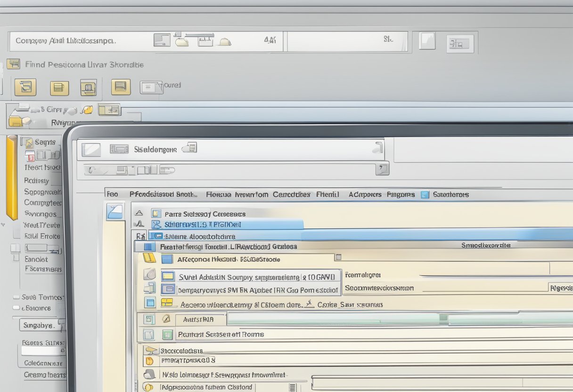Click the blue square icon before 'Sraderors' tab
The image size is (573, 392).
click(425, 194)
